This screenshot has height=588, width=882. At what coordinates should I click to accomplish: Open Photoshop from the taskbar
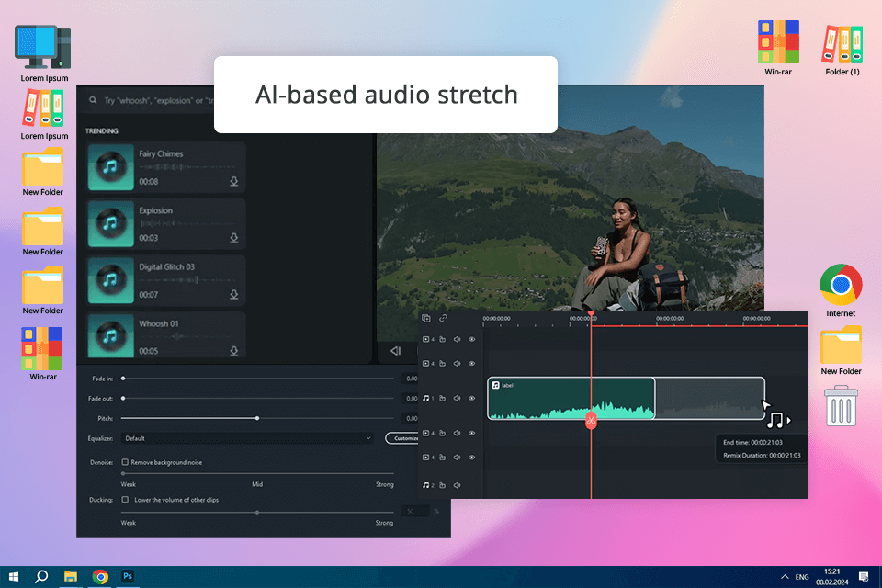pos(128,576)
